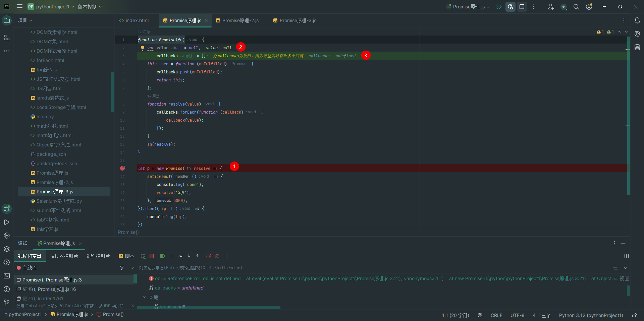
Task: Stop the running Promise原理.js configuration
Action: 522,7
